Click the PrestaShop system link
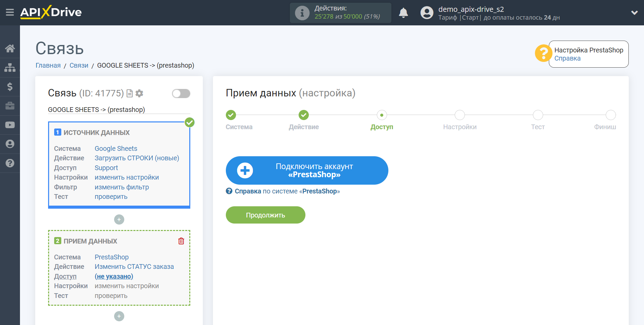 (x=112, y=257)
